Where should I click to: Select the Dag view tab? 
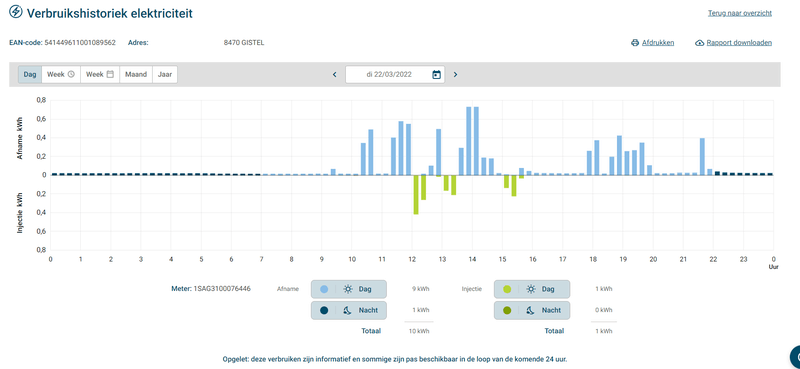(x=30, y=75)
